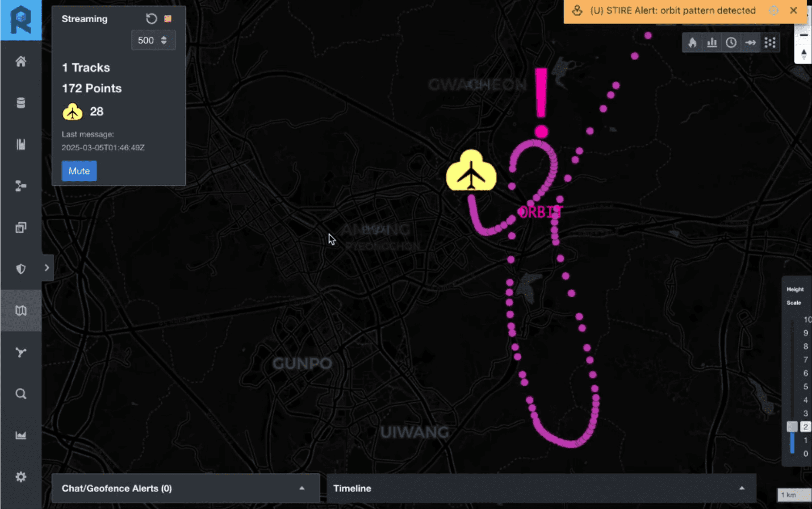Screen dimensions: 812x509
Task: Adjust the Height Scale slider handle
Action: tap(792, 427)
